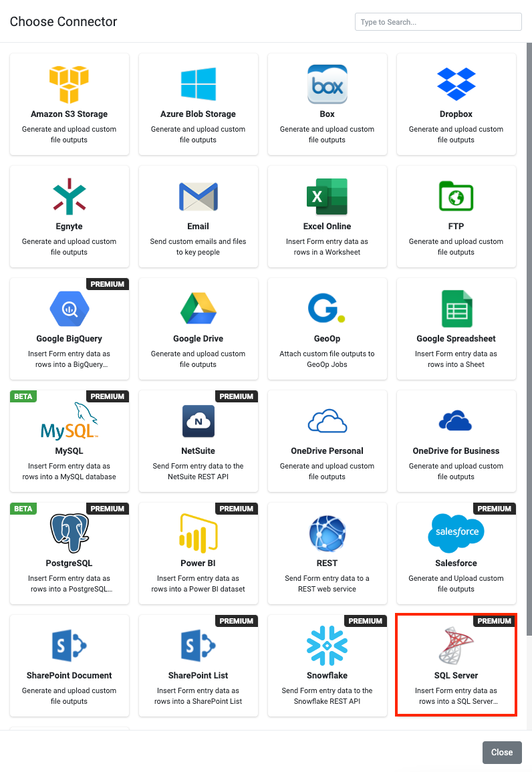Click the FTP title text
Screen dimensions: 532x772
pyautogui.click(x=456, y=226)
